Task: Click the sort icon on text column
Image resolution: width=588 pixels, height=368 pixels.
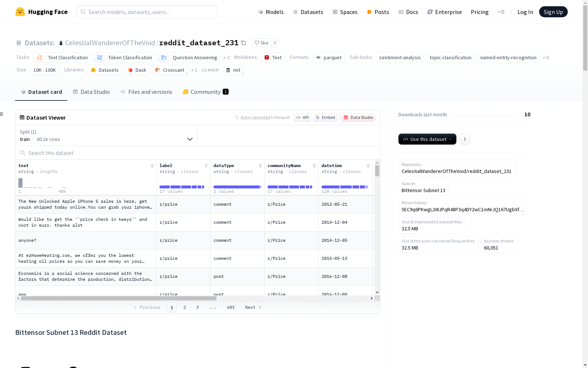Action: [152, 166]
